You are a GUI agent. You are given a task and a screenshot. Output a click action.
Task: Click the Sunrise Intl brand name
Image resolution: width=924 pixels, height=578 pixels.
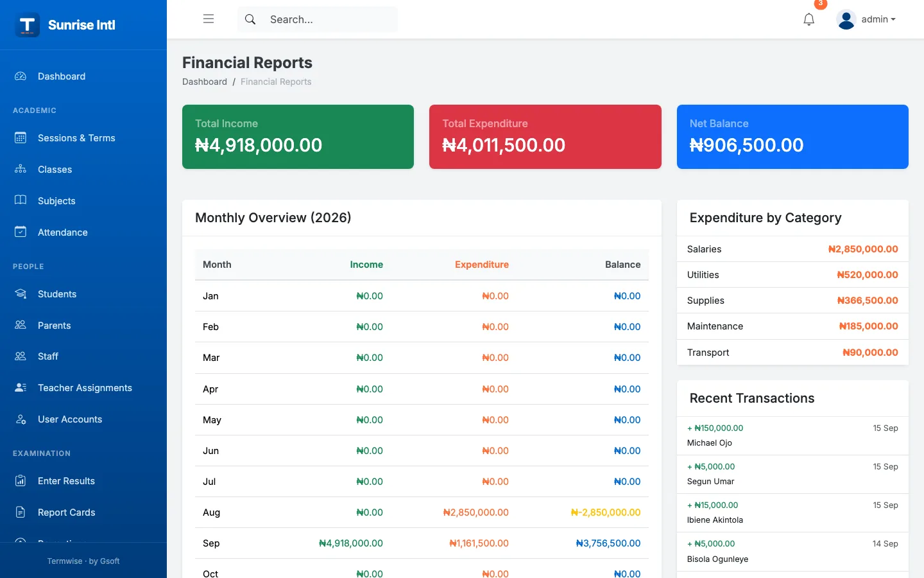point(81,25)
